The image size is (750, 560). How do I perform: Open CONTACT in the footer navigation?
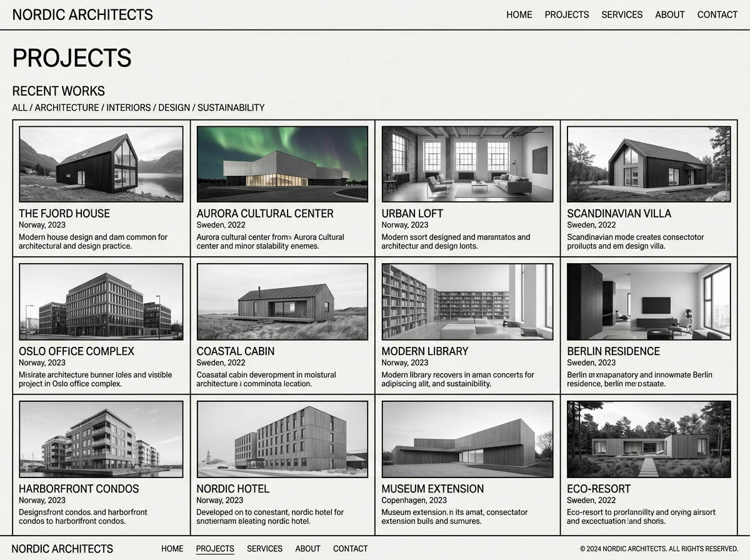(x=351, y=549)
